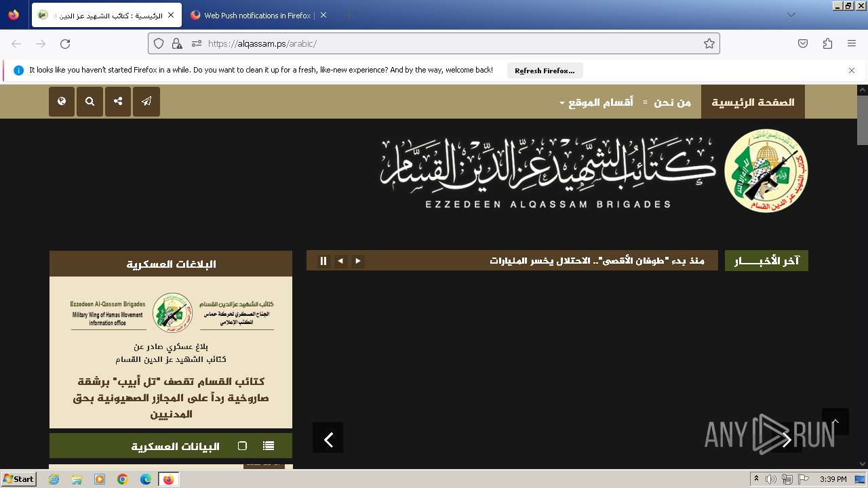Click the page vertical scrollbar thumb
868x488 pixels.
pyautogui.click(x=863, y=119)
